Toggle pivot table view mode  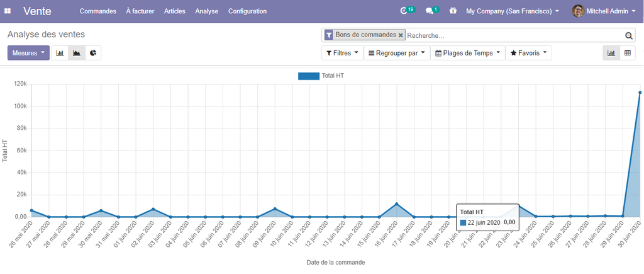click(627, 53)
